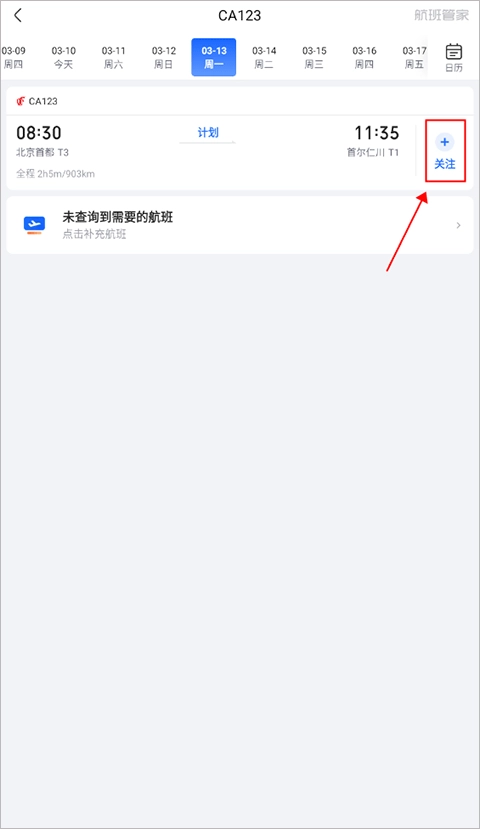Click the blue plus 关注 follow icon
This screenshot has width=480, height=829.
point(445,151)
